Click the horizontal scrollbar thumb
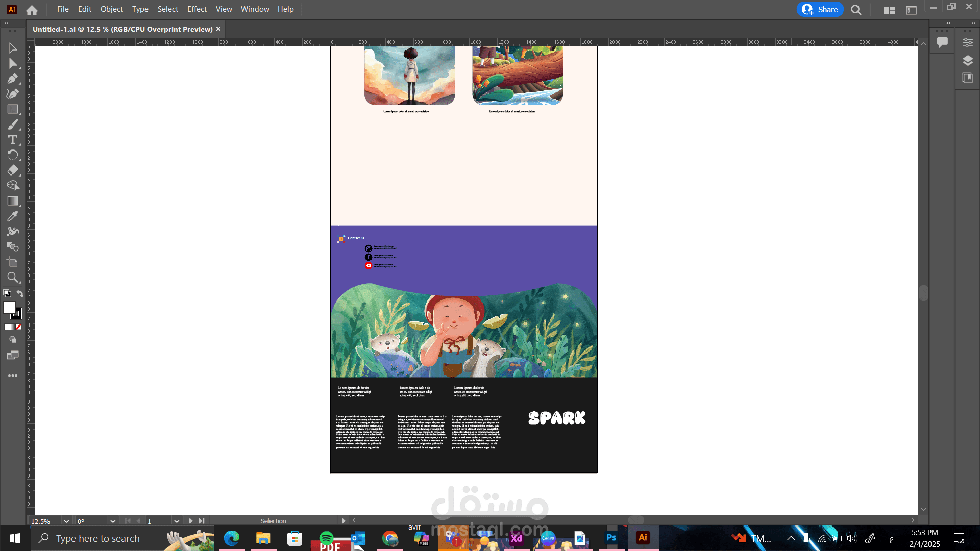980x551 pixels. [636, 520]
